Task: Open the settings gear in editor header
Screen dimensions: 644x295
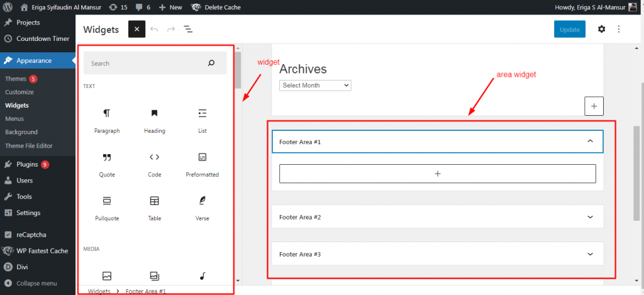Action: (601, 29)
